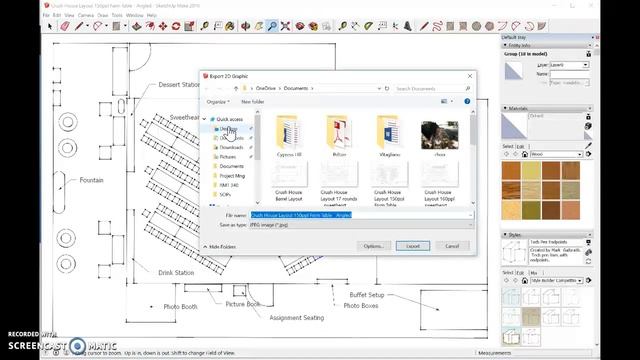Open the Tools menu
640x360 pixels.
tap(117, 15)
